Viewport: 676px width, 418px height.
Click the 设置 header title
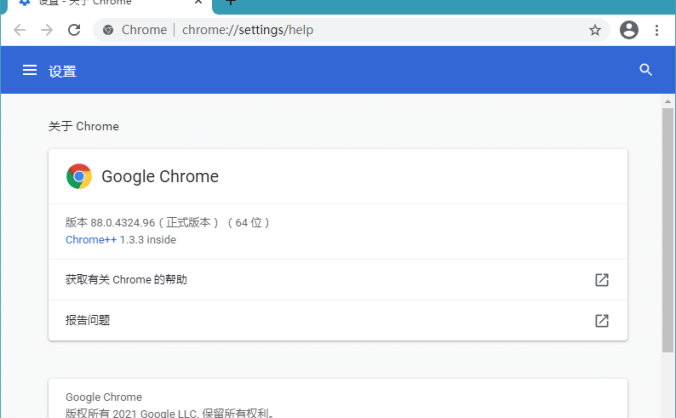pos(63,71)
